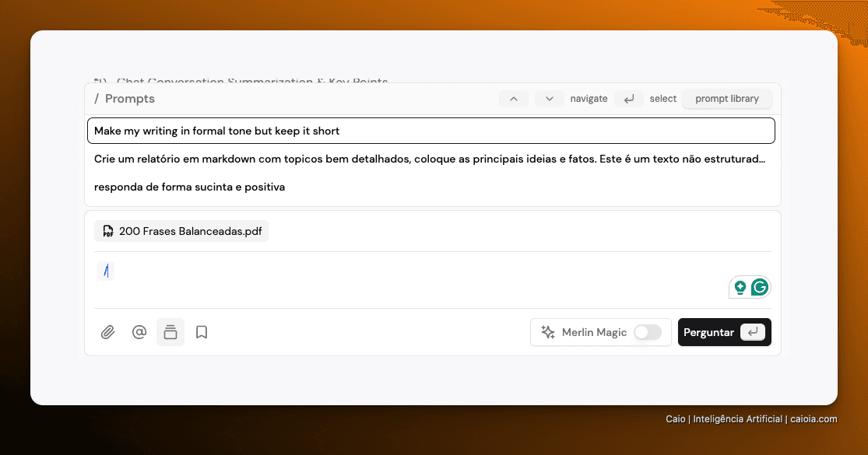Open the prompts stack icon in toolbar
This screenshot has width=868, height=455.
point(170,332)
